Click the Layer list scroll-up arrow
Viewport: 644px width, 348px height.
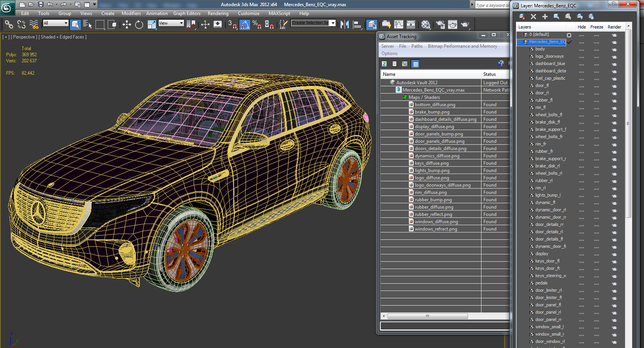click(628, 27)
